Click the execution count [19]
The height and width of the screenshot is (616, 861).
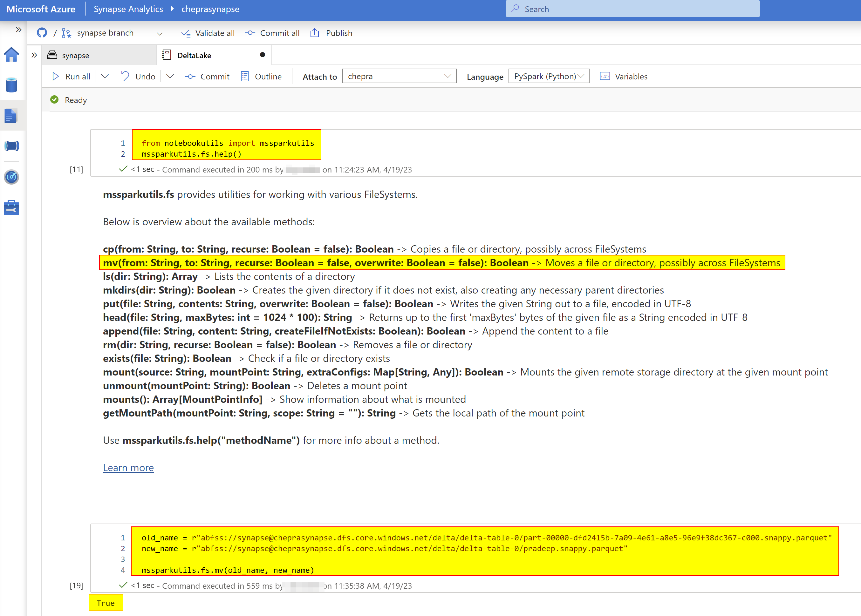click(76, 586)
